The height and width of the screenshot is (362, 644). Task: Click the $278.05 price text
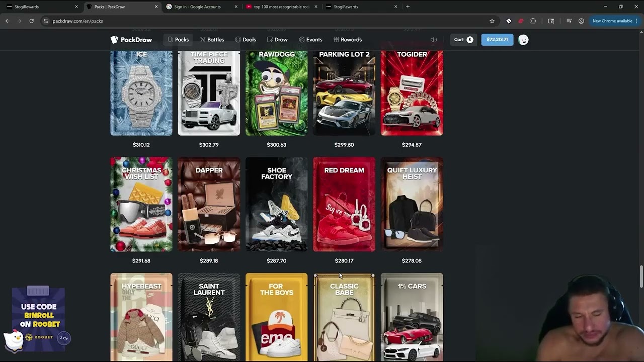pos(412,261)
